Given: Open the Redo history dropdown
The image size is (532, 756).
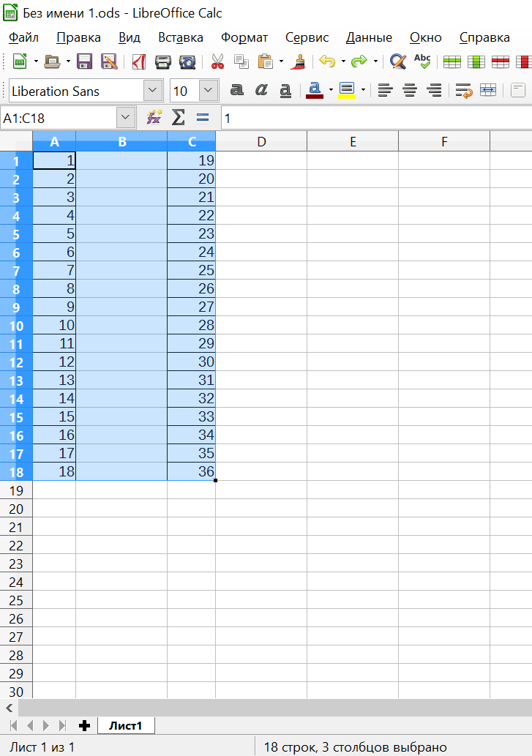Looking at the screenshot, I should [375, 61].
